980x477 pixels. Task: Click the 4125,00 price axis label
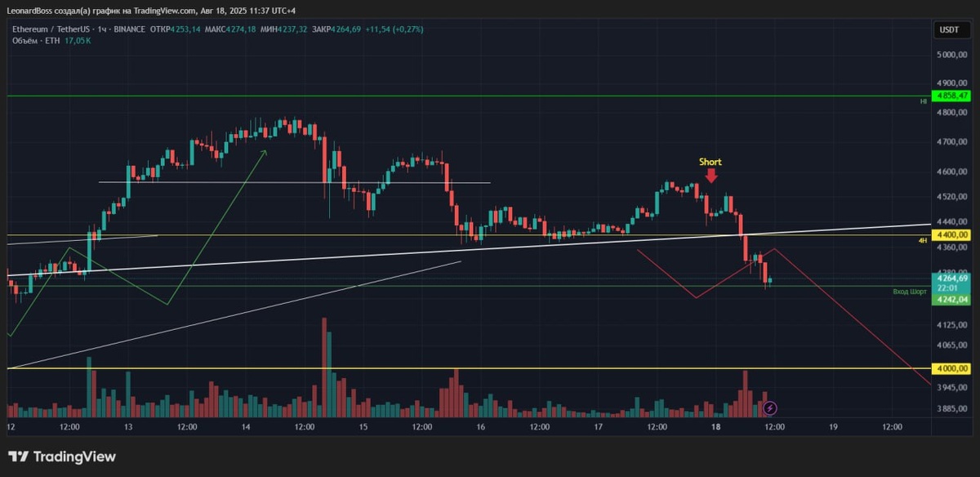click(x=953, y=325)
